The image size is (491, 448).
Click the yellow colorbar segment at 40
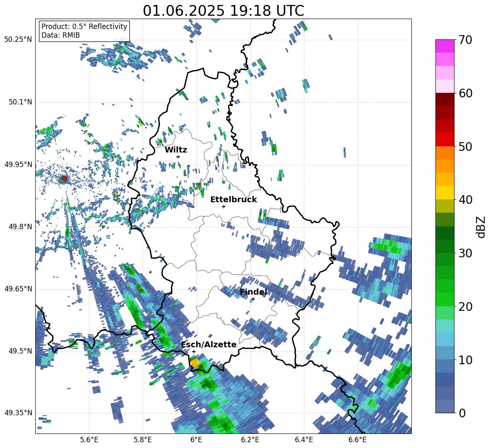tap(445, 193)
